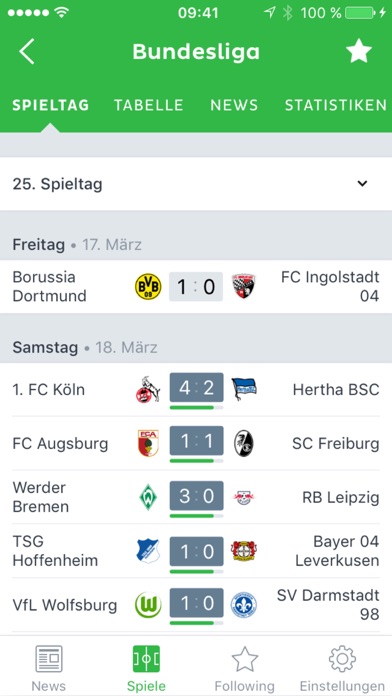Tap the FC Ingolstadt 04 crest
Screen dimensions: 392x696
pos(244,286)
